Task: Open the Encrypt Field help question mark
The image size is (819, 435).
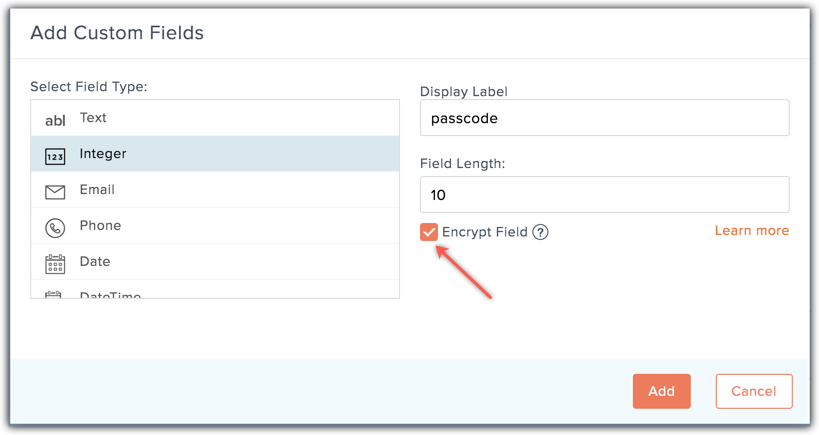Action: point(540,232)
